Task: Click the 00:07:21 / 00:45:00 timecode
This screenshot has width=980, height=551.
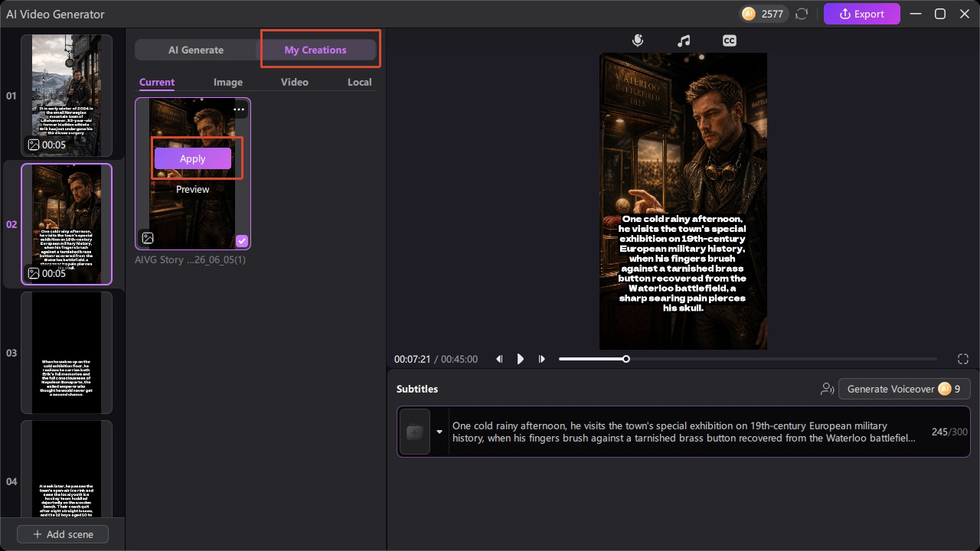Action: [x=436, y=359]
